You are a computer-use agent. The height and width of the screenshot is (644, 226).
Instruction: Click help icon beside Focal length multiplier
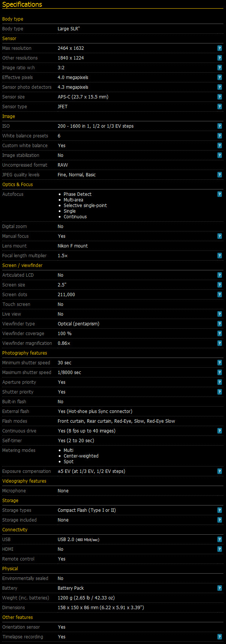tap(220, 256)
